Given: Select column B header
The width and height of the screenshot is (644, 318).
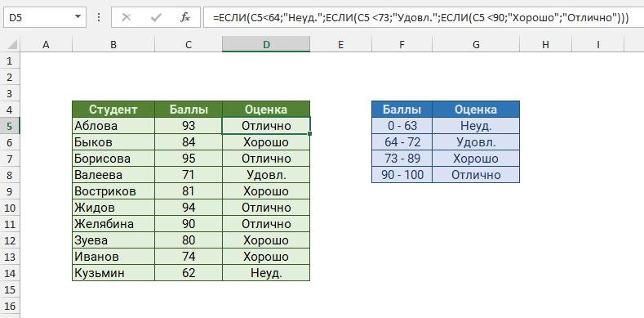Looking at the screenshot, I should 113,44.
